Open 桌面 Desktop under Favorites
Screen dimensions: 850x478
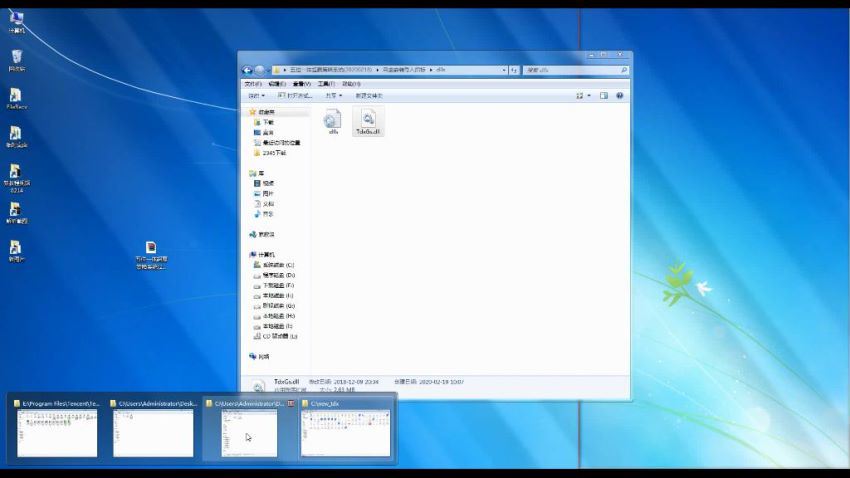264,132
